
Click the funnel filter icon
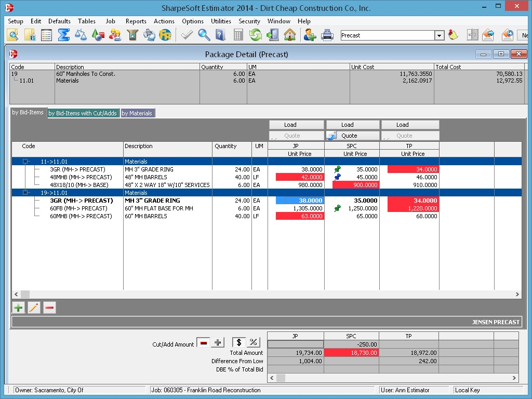pyautogui.click(x=131, y=34)
